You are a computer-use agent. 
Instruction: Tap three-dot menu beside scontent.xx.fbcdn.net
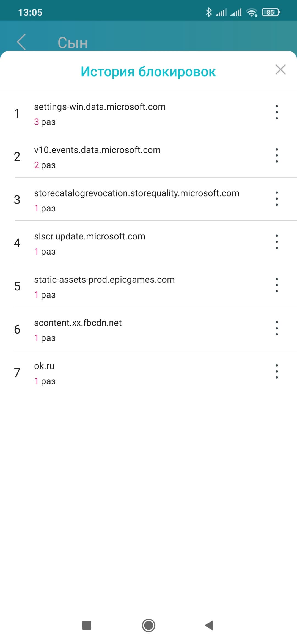(277, 328)
